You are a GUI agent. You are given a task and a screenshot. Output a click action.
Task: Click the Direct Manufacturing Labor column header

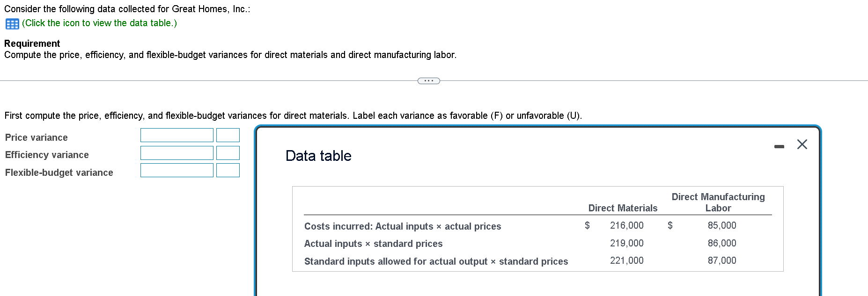click(x=718, y=202)
